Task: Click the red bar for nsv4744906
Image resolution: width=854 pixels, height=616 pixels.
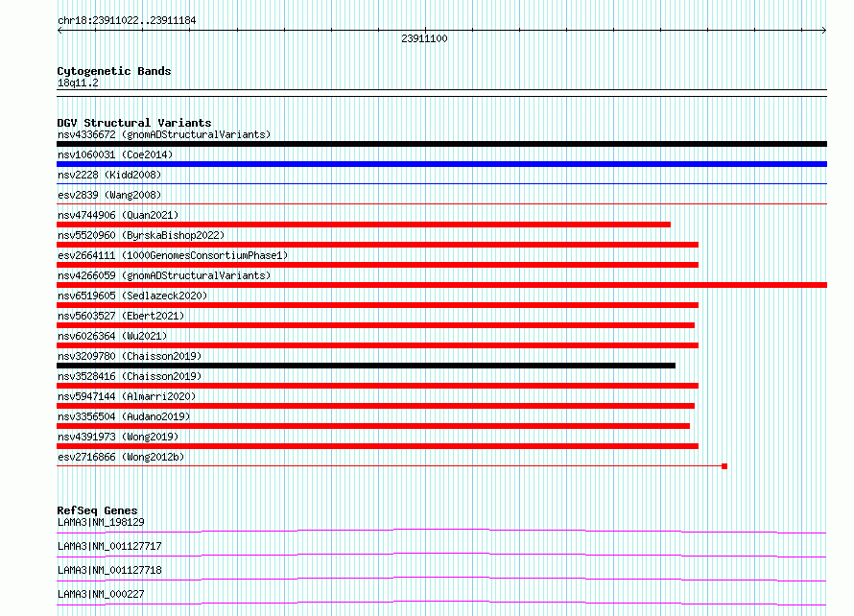Action: pyautogui.click(x=364, y=225)
